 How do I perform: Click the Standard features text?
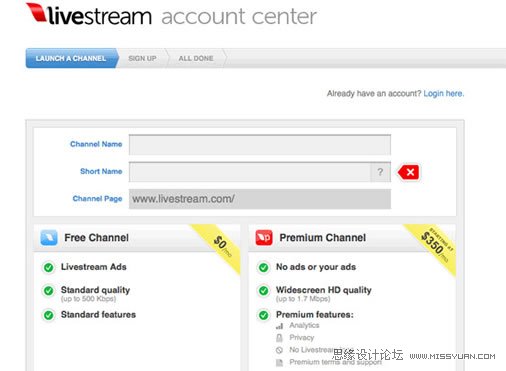pos(98,315)
